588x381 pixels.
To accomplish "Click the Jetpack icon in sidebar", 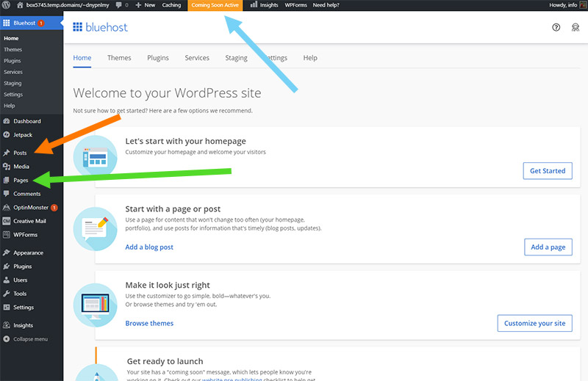I will (x=7, y=135).
